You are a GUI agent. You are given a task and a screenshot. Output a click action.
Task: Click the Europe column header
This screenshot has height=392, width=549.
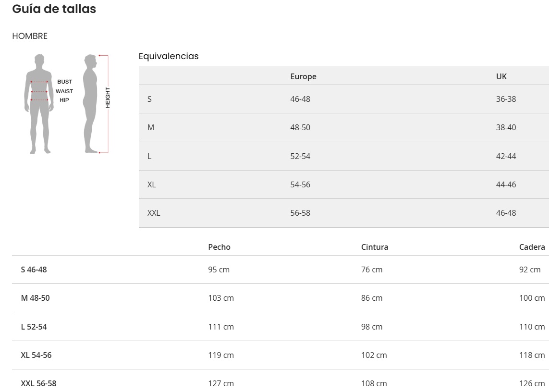tap(303, 76)
